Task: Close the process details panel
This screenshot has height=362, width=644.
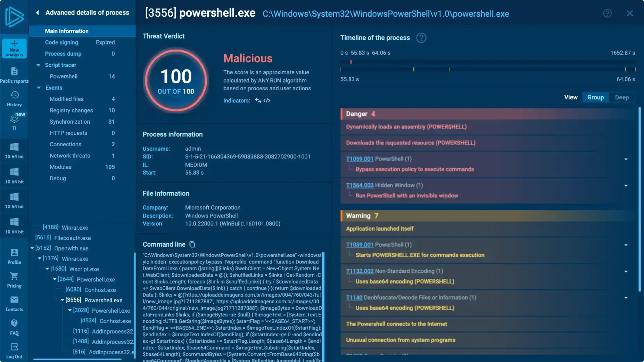Action: (x=630, y=14)
